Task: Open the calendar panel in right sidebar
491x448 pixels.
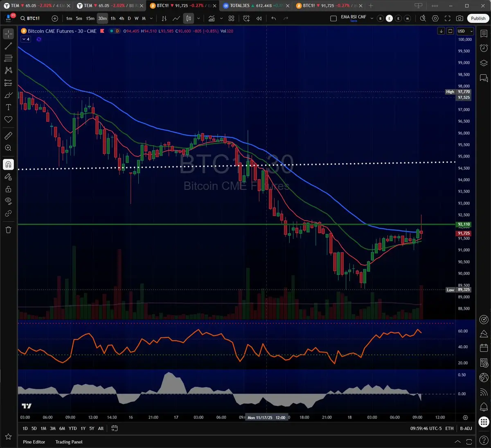Action: [484, 348]
